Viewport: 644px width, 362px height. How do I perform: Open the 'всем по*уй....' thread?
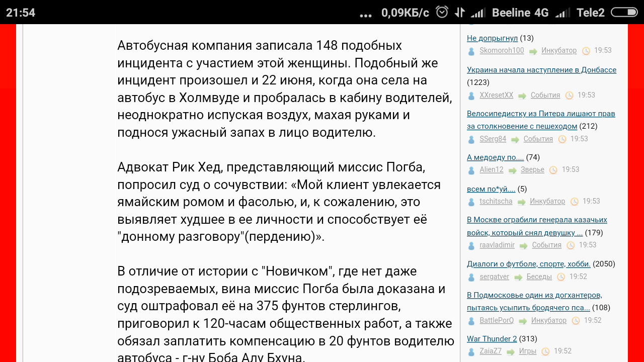(x=491, y=189)
